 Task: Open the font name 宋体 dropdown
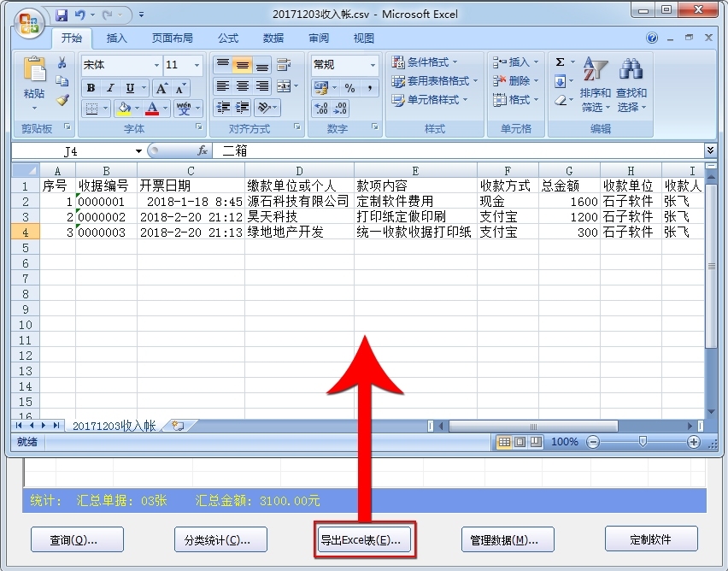(156, 65)
